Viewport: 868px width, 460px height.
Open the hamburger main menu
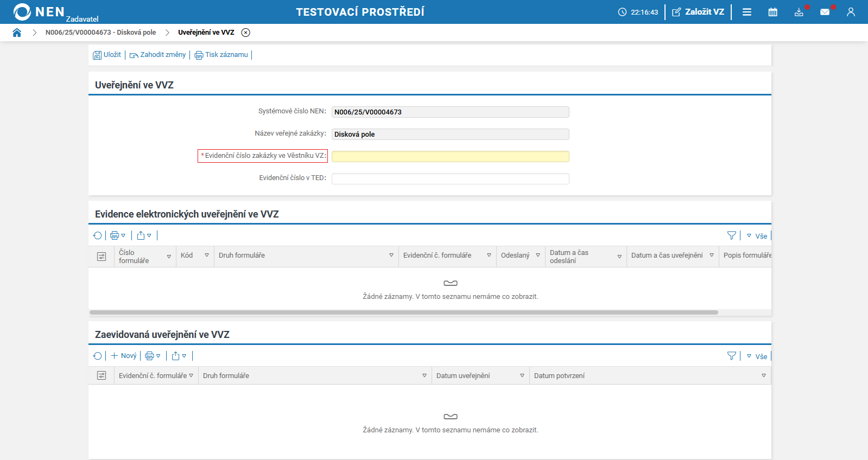pyautogui.click(x=747, y=12)
